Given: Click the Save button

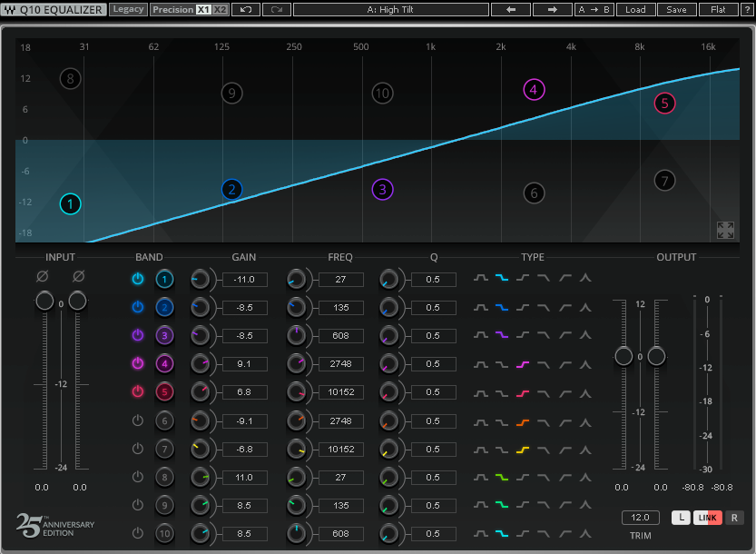Looking at the screenshot, I should point(676,10).
